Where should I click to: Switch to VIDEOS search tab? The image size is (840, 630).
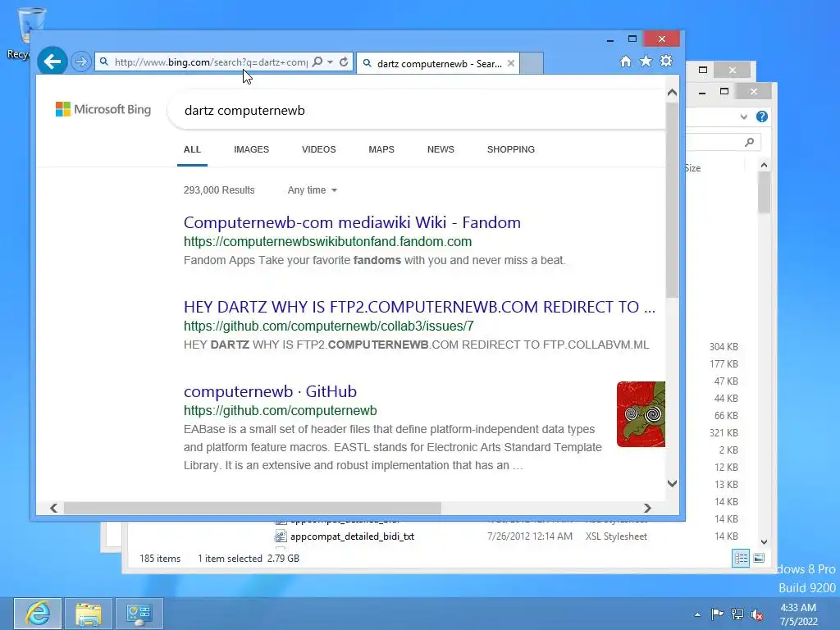319,149
